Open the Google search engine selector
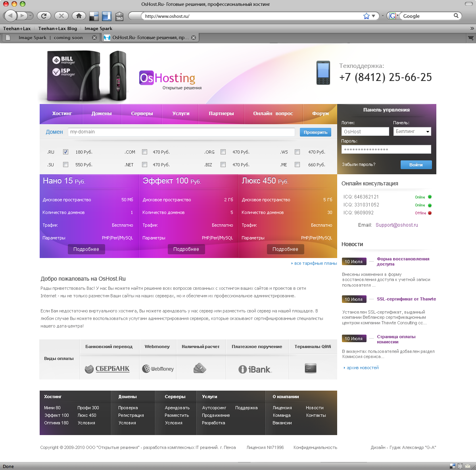Image resolution: width=476 pixels, height=470 pixels. 393,16
